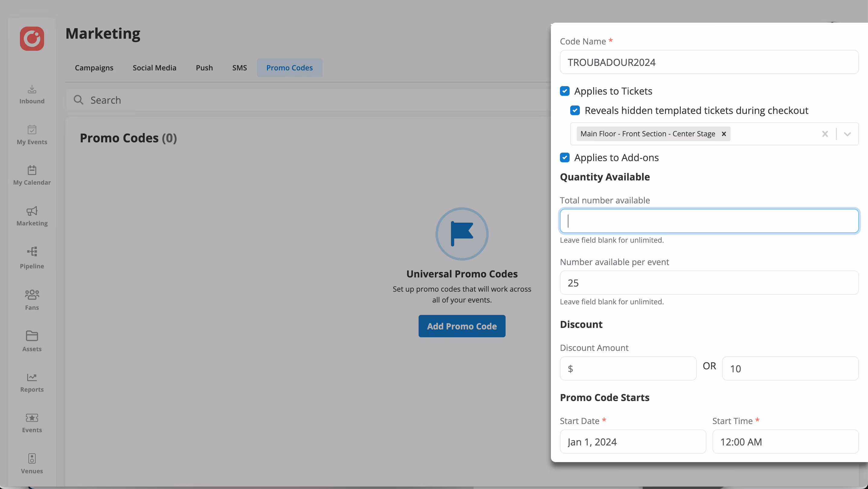Focus the promo codes Search field
This screenshot has height=489, width=868.
(303, 100)
